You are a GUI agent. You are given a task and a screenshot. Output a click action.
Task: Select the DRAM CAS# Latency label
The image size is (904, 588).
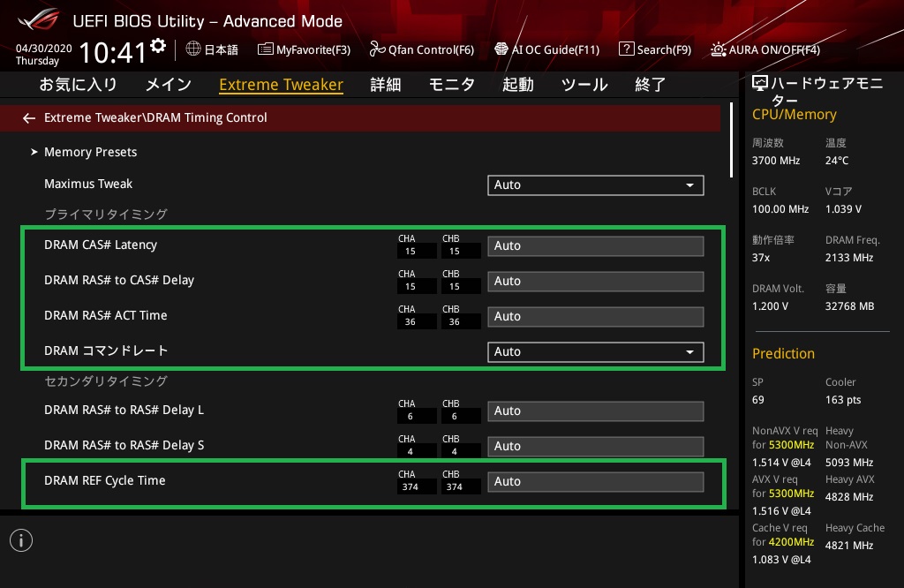coord(101,245)
